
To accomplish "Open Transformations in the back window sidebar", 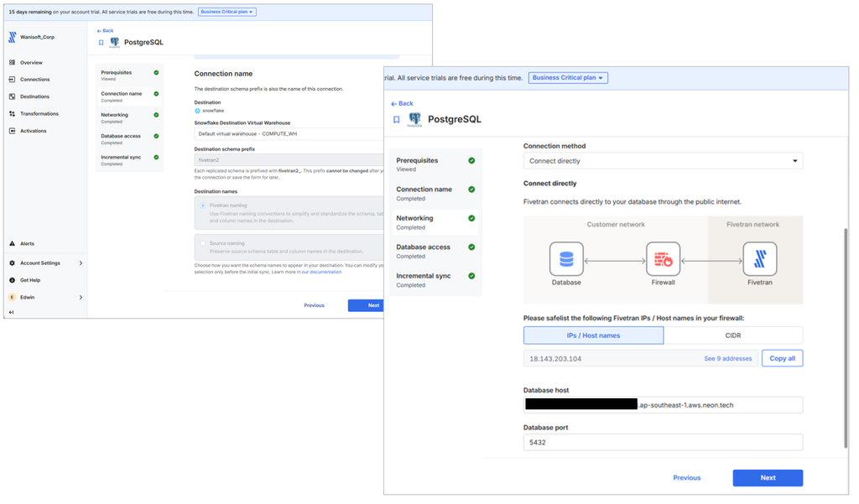I will (x=39, y=114).
